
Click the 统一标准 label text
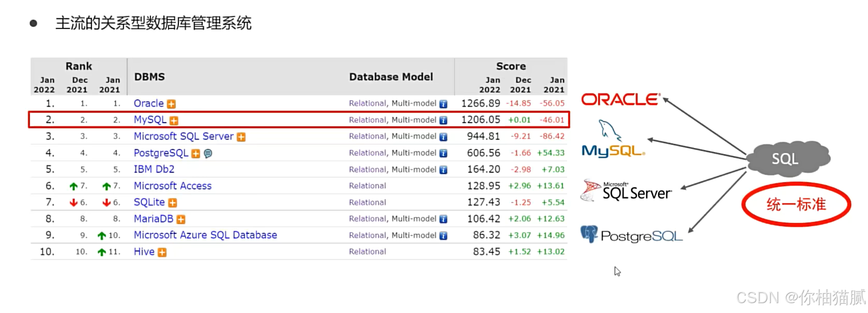pyautogui.click(x=796, y=204)
